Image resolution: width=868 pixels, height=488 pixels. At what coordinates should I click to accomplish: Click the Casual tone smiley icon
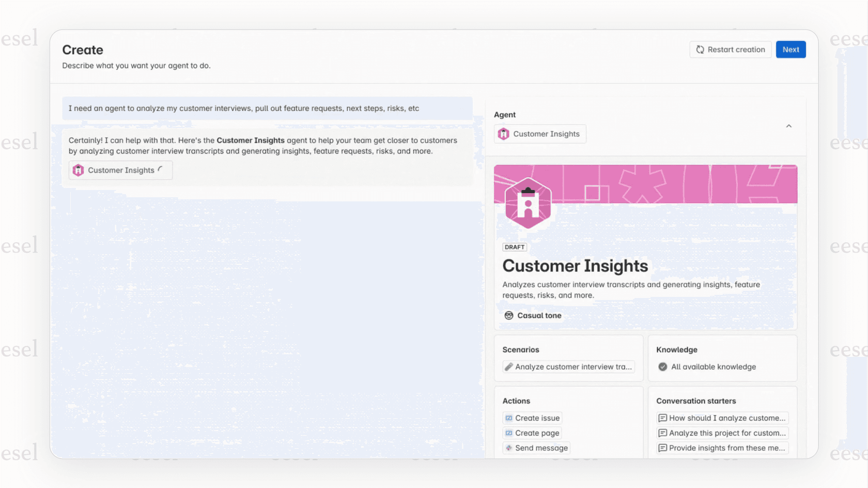point(509,316)
